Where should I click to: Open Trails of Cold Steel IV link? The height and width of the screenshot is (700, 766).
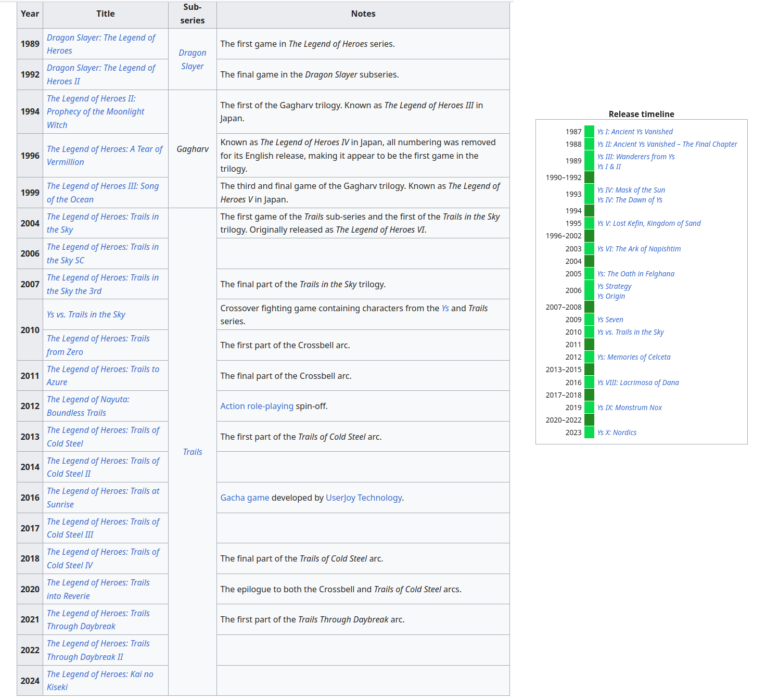[x=103, y=558]
